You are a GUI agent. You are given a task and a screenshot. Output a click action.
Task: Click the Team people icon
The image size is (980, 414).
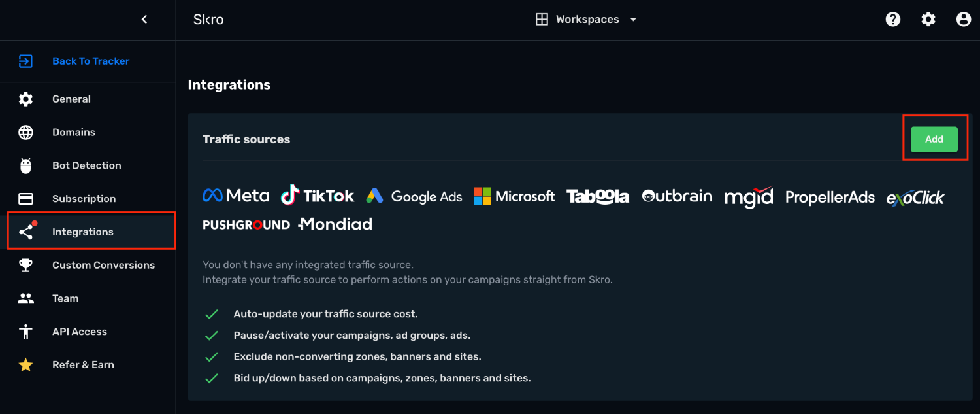point(25,299)
